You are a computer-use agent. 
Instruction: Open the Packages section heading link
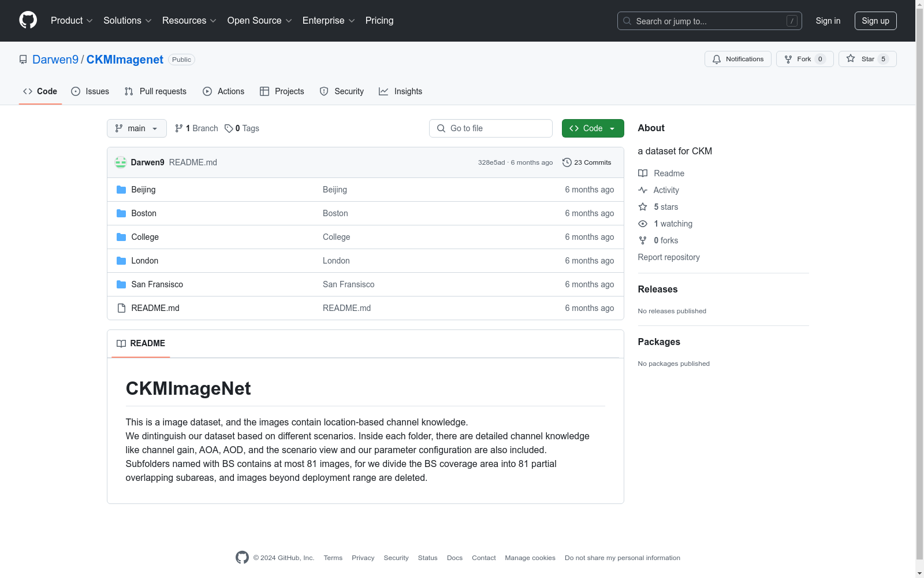coord(659,342)
